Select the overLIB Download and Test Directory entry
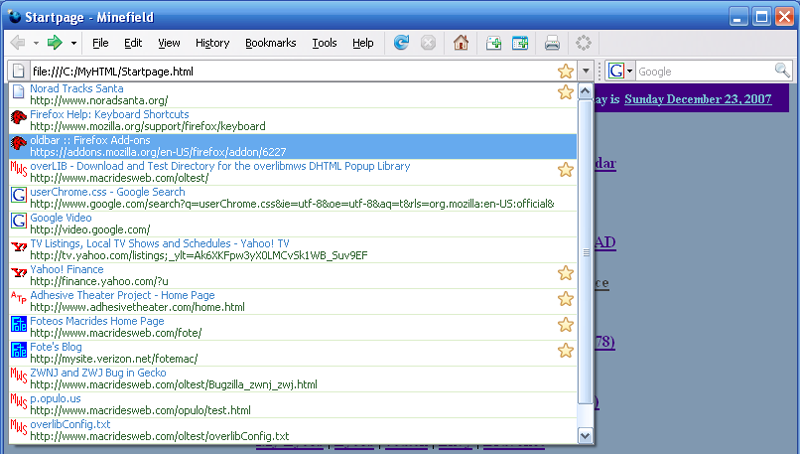The width and height of the screenshot is (800, 454). pos(293,172)
